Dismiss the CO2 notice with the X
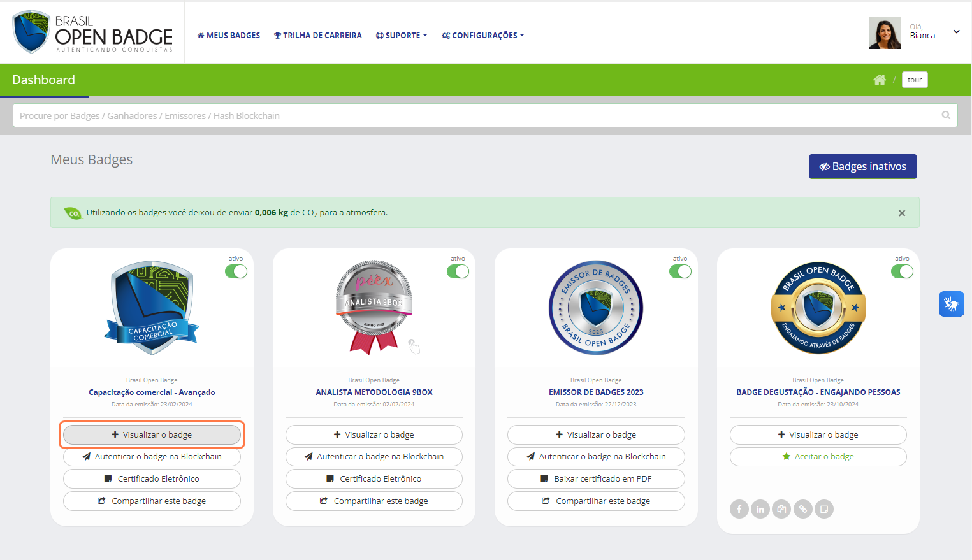Screen dimensions: 972x560 pos(902,213)
